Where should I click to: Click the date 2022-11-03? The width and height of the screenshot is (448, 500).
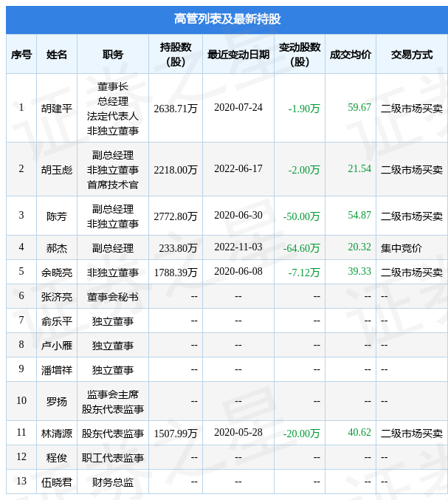[x=238, y=247]
